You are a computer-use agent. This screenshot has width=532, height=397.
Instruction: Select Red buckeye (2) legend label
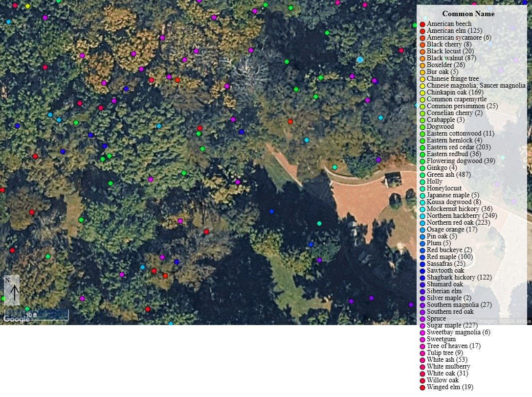pos(449,250)
